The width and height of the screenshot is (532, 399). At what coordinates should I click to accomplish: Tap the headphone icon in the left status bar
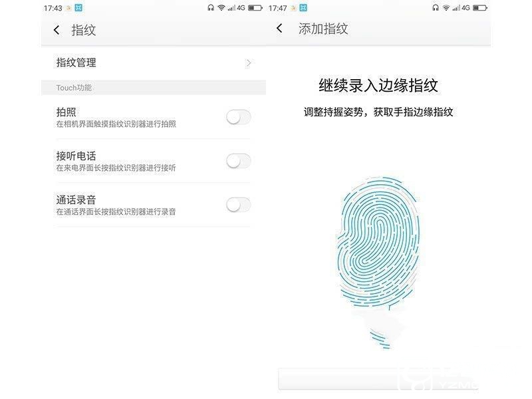(211, 8)
